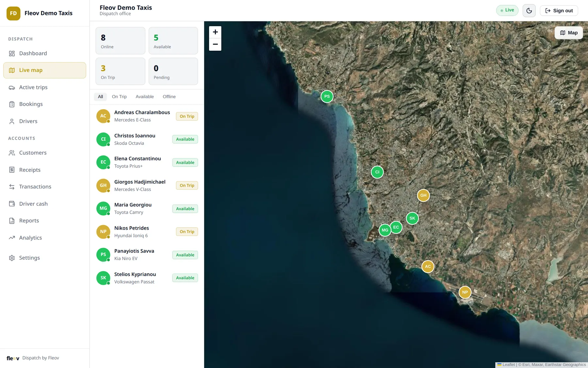Filter drivers by the On Trip tab
The image size is (588, 368).
click(x=119, y=96)
